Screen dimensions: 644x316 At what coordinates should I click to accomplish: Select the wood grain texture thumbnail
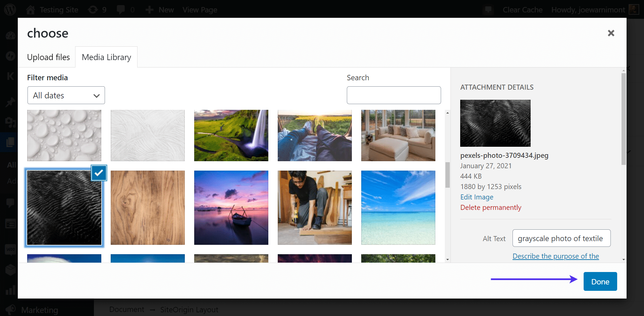click(x=148, y=208)
